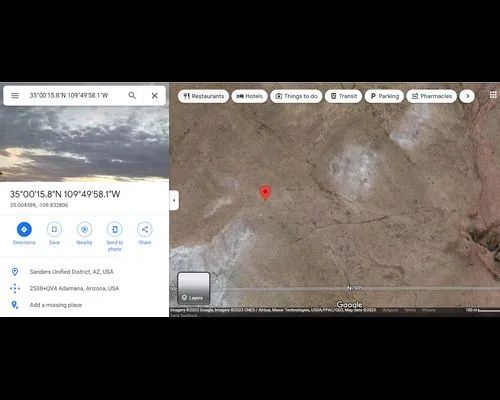Click the add place pin icon

[x=15, y=305]
